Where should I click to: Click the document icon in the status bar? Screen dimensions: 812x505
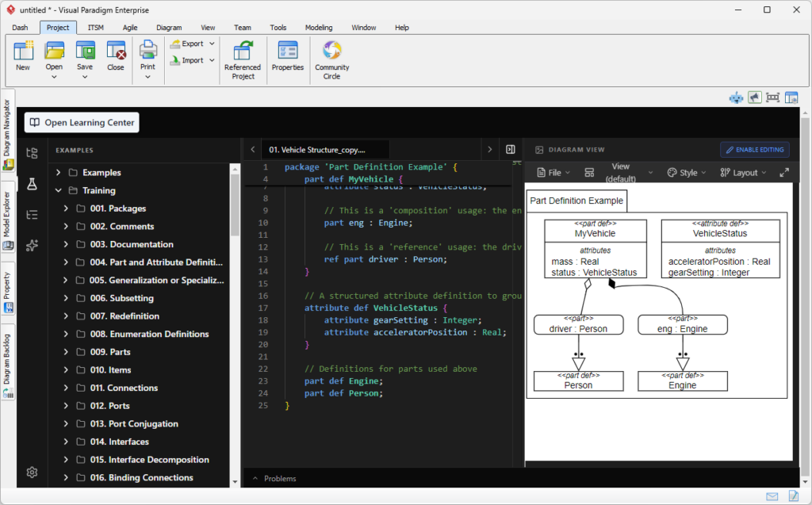click(x=793, y=496)
